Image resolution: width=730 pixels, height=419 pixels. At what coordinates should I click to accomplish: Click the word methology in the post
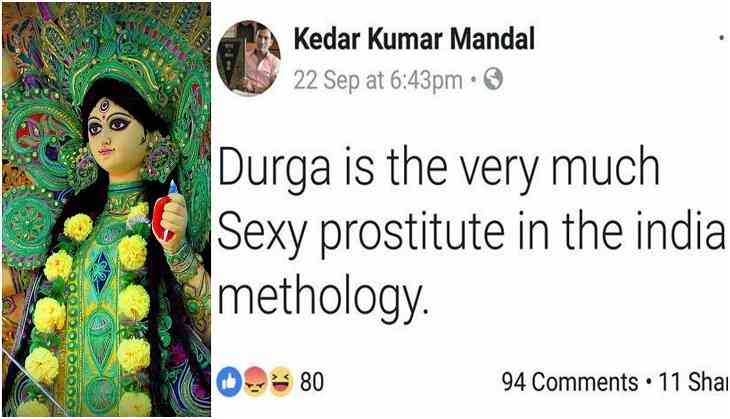322,298
